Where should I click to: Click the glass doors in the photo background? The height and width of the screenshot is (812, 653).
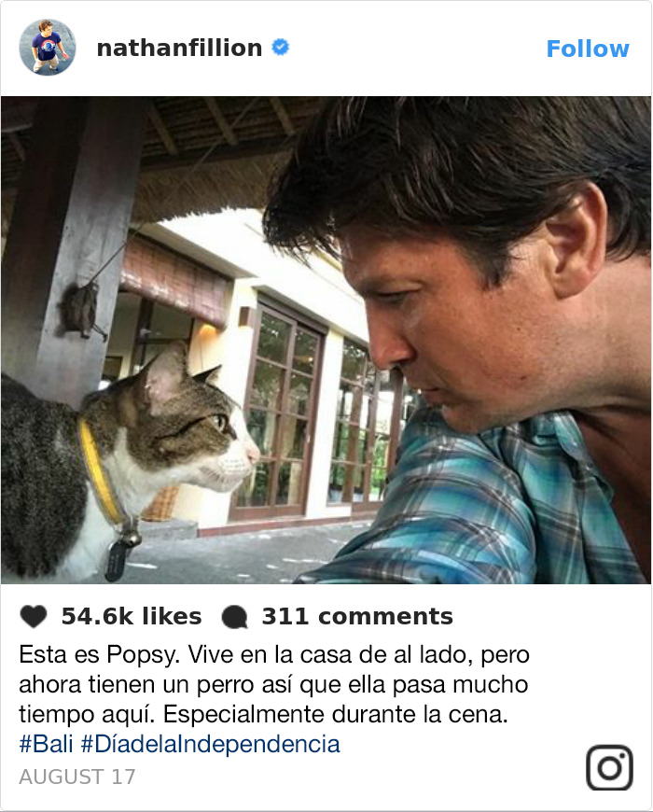click(x=280, y=409)
